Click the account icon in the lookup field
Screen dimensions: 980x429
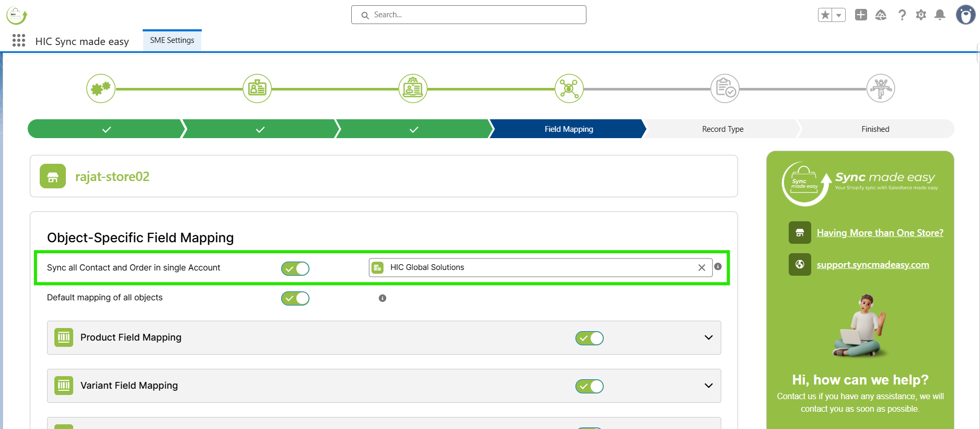point(378,267)
